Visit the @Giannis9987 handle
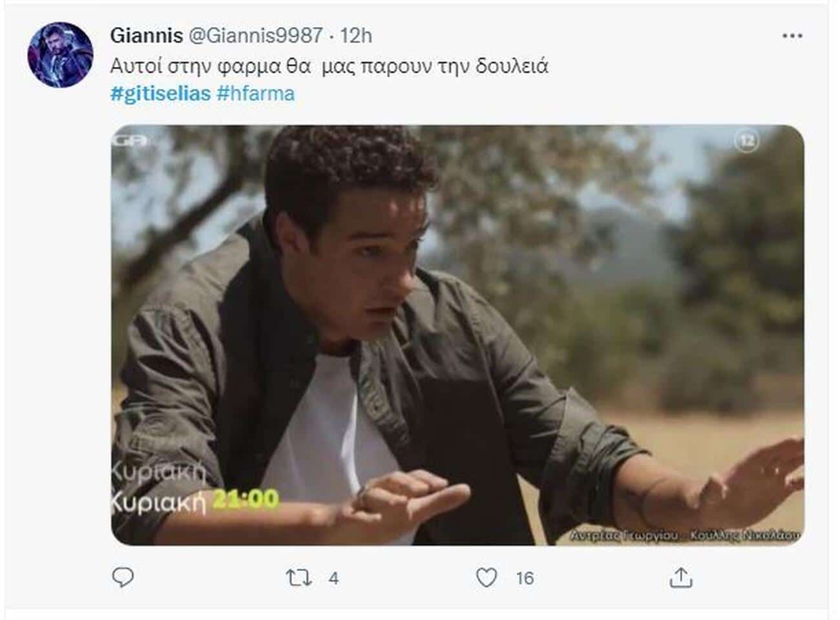 click(x=255, y=36)
